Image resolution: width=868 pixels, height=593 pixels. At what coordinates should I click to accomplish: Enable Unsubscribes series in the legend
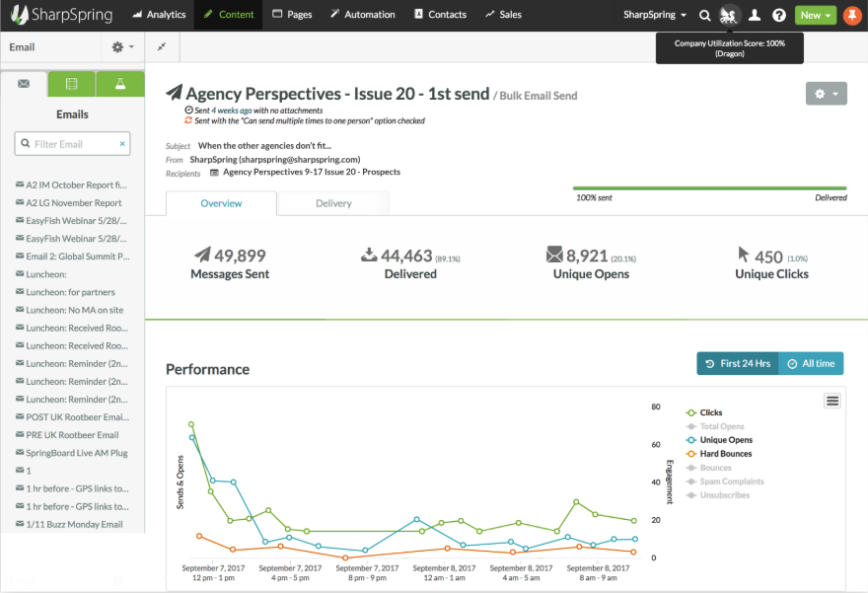tap(723, 494)
